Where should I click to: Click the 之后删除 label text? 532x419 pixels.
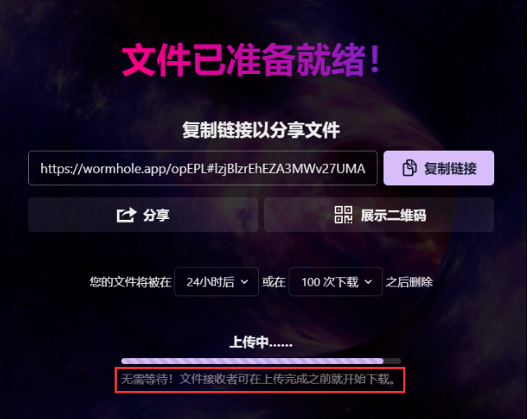coord(409,282)
